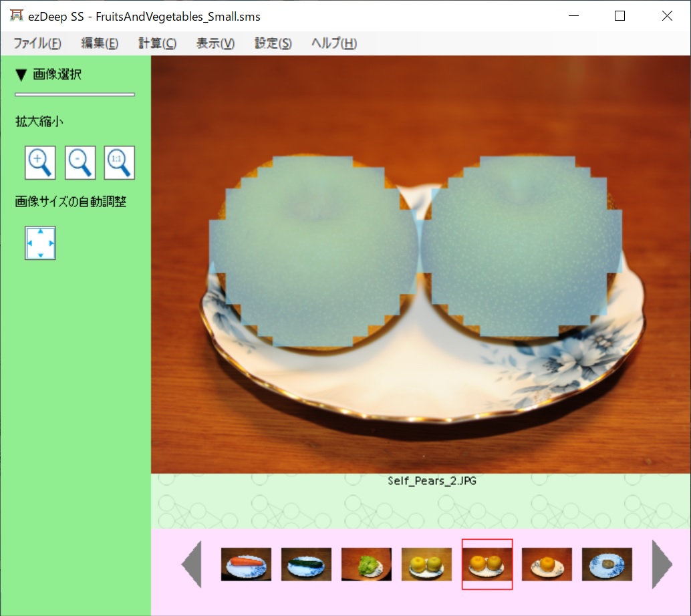691x616 pixels.
Task: Click the zoom out magnifier icon
Action: click(x=80, y=162)
